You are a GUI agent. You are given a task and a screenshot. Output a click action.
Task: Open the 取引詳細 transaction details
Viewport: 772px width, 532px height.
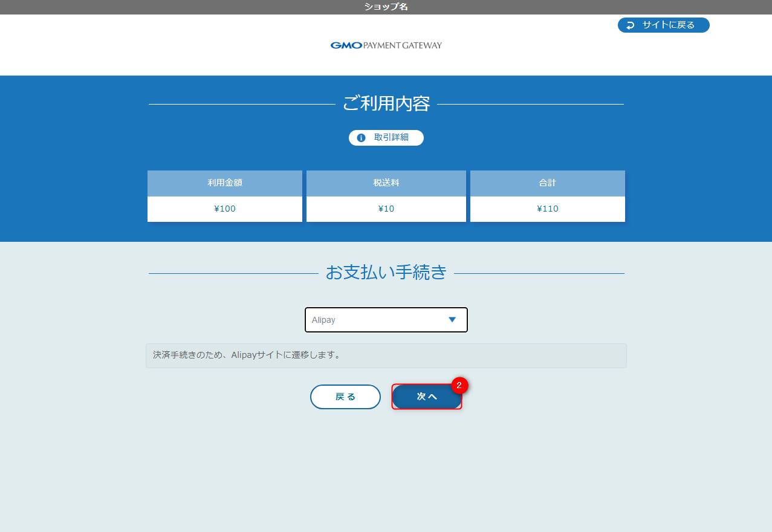pyautogui.click(x=386, y=137)
